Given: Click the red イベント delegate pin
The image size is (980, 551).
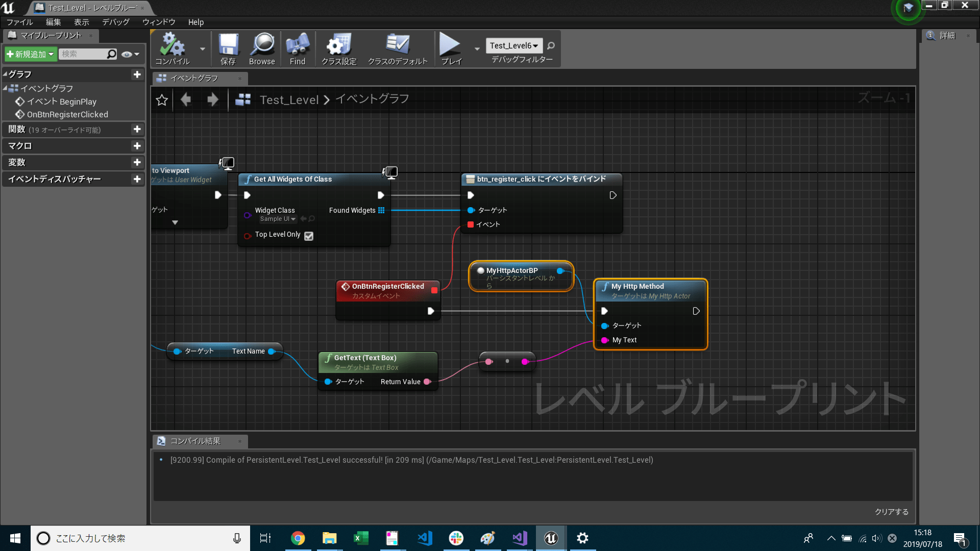Looking at the screenshot, I should (471, 224).
